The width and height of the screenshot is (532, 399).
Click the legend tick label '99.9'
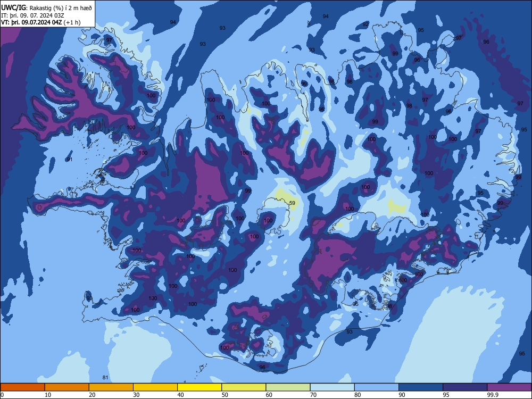[492, 395]
